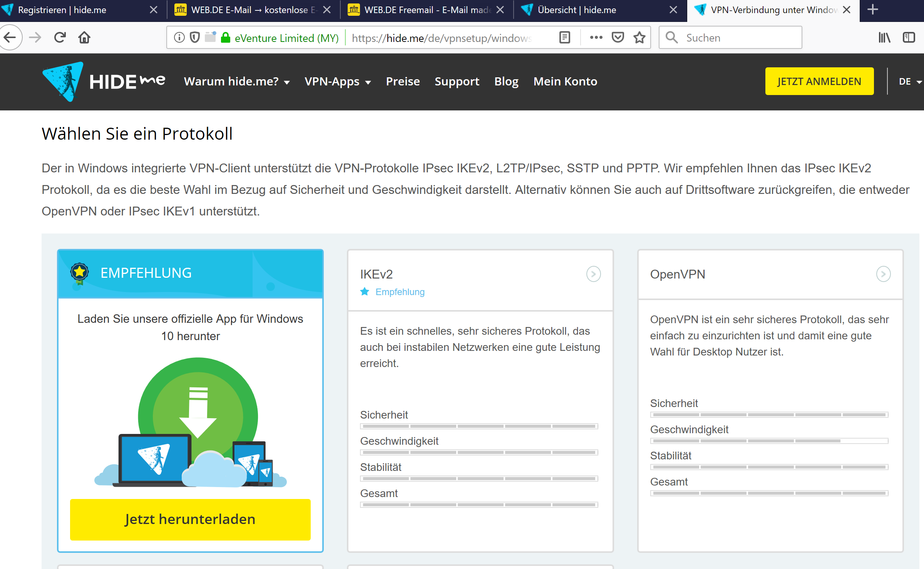
Task: Click the 'eVenture Limited (MY)' certificate label
Action: coord(286,38)
